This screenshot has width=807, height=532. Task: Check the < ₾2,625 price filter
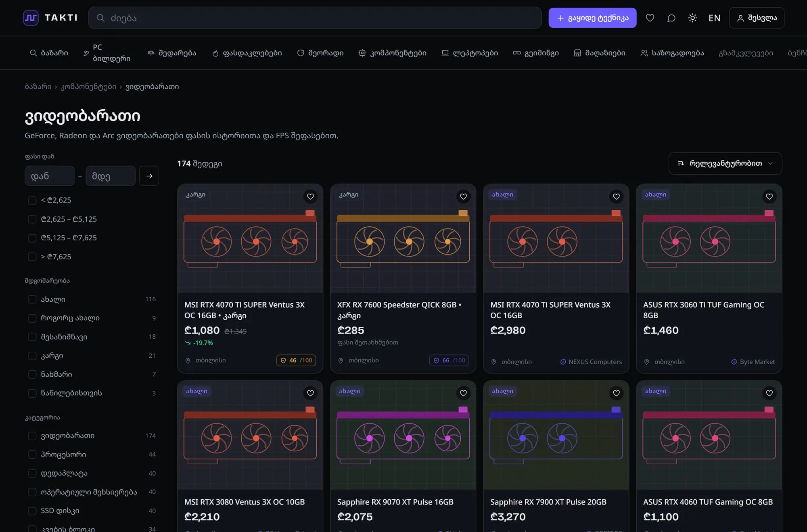coord(32,200)
